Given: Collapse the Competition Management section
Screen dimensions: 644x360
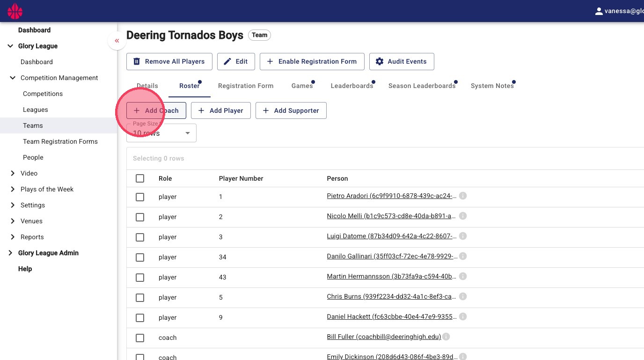Looking at the screenshot, I should click(x=13, y=78).
